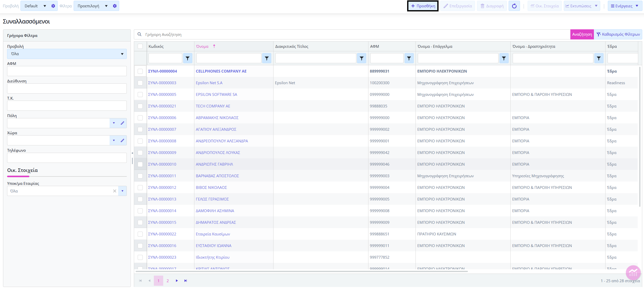Click the refresh icon in toolbar
644x289 pixels.
514,6
